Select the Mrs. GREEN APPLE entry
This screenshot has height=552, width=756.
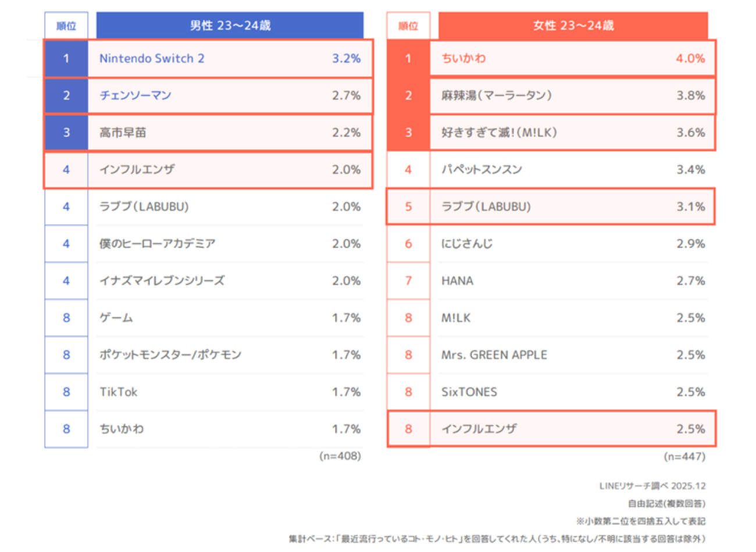494,354
